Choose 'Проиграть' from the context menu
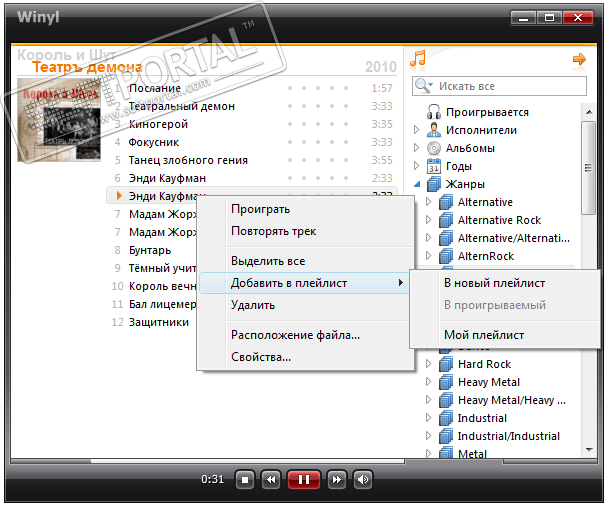 click(x=305, y=209)
